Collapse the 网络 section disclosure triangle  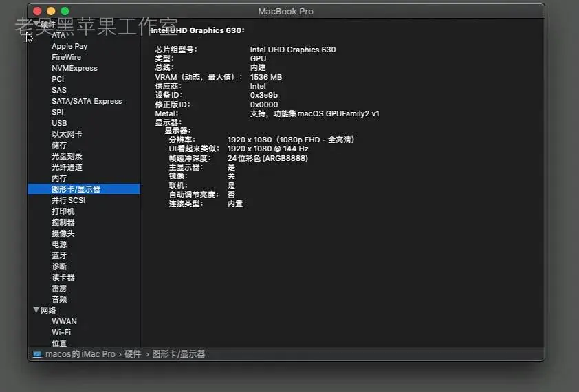pos(36,309)
